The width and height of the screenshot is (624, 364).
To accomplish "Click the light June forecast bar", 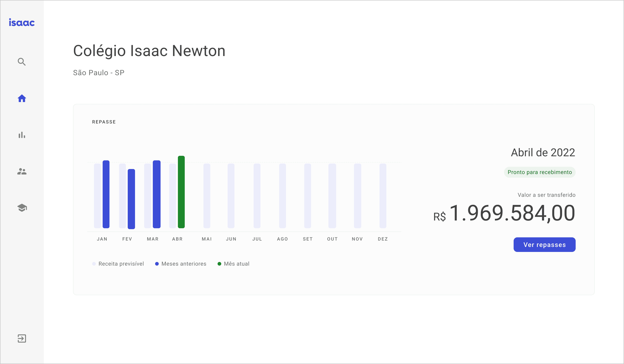I will (231, 196).
